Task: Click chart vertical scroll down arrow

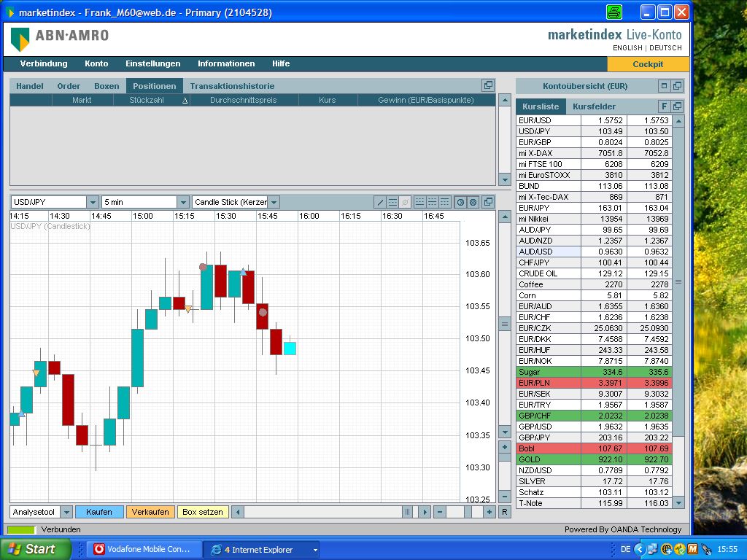Action: (505, 432)
